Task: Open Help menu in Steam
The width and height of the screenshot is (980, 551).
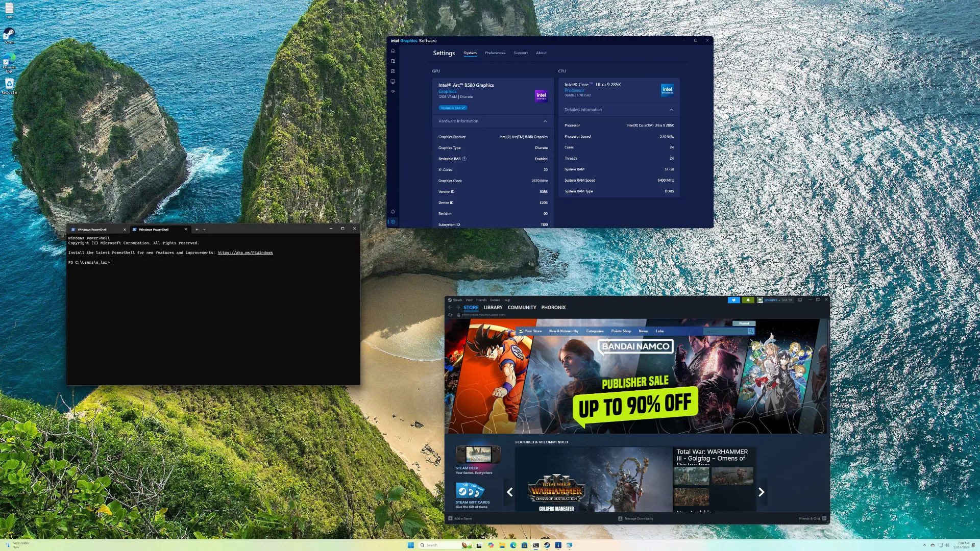Action: coord(507,300)
